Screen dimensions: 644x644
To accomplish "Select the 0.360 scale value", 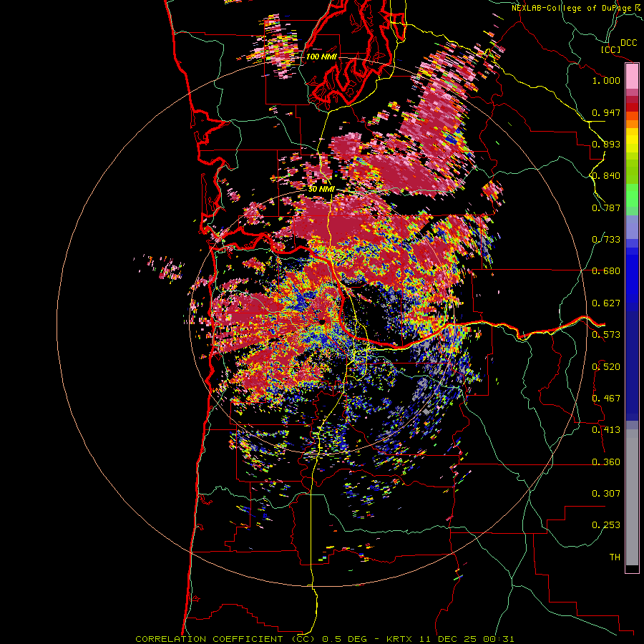I will click(606, 462).
